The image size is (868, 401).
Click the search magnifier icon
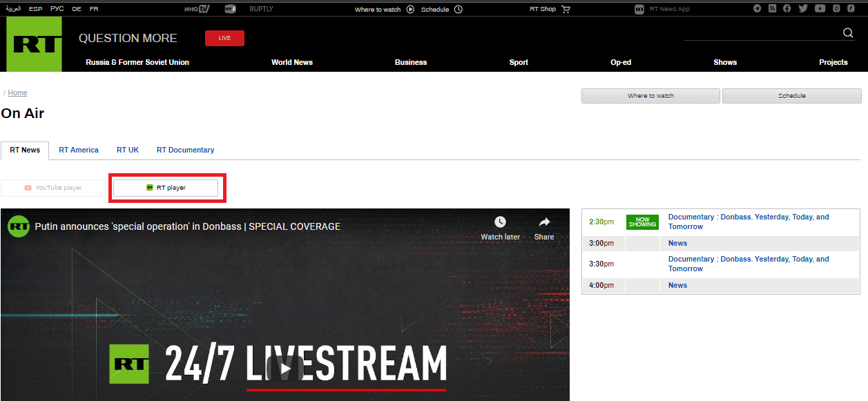tap(849, 33)
